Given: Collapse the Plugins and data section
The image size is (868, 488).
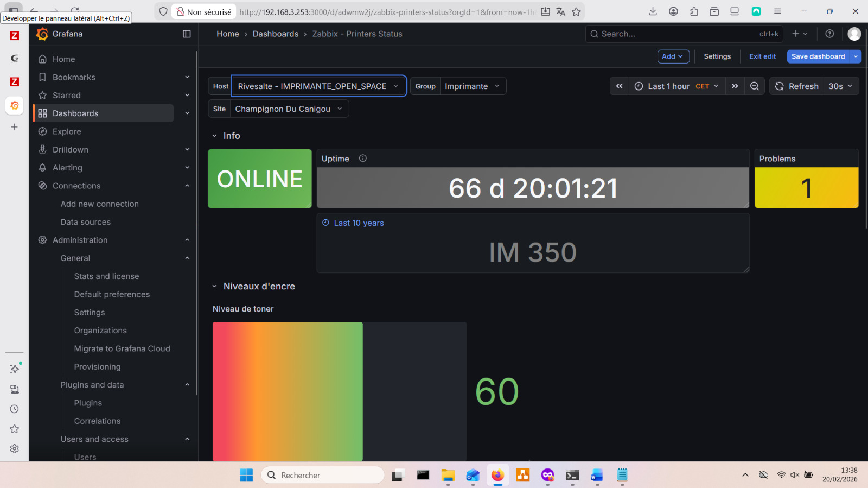Looking at the screenshot, I should tap(187, 385).
